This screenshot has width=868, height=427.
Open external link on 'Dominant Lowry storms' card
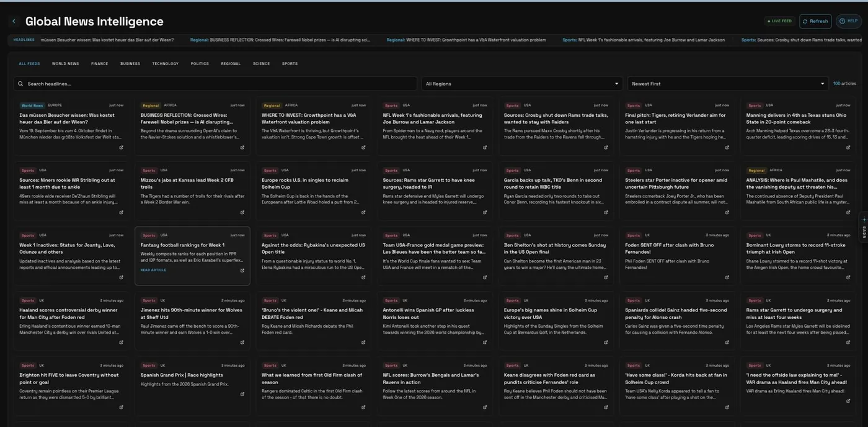click(848, 277)
